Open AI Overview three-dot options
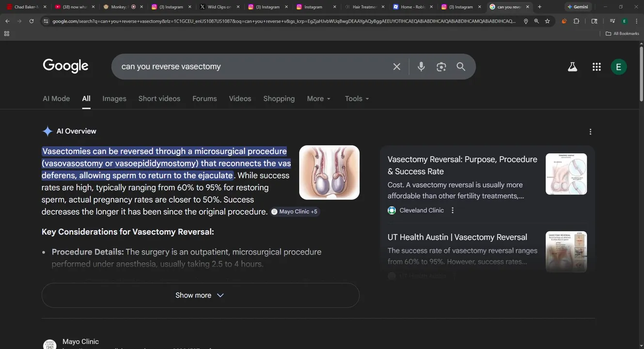The image size is (644, 349). (x=590, y=131)
